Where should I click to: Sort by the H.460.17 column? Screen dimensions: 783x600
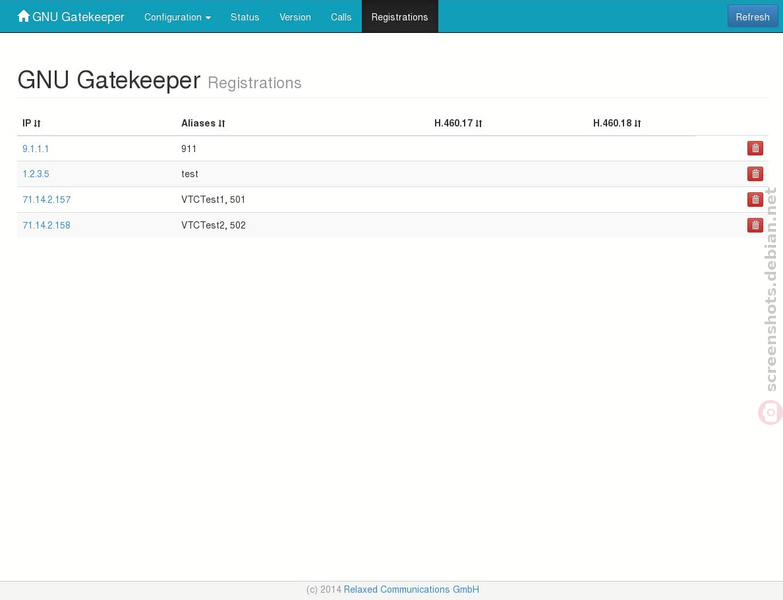click(x=458, y=123)
